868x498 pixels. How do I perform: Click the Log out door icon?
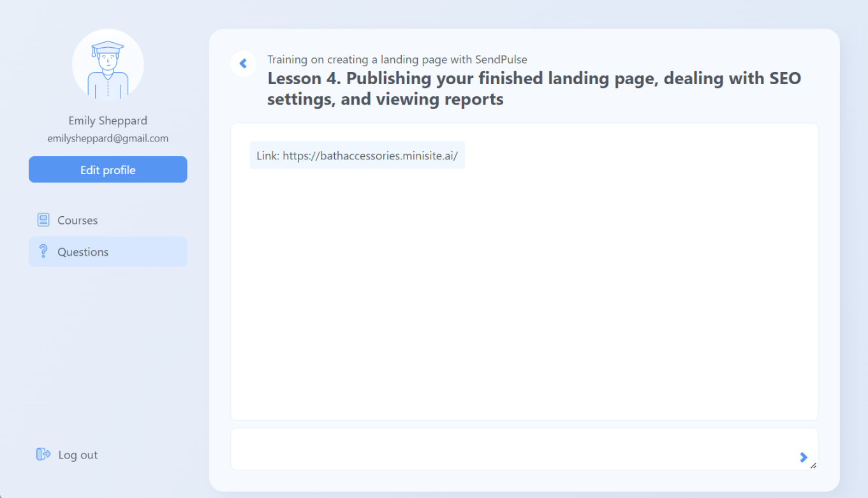[x=43, y=454]
